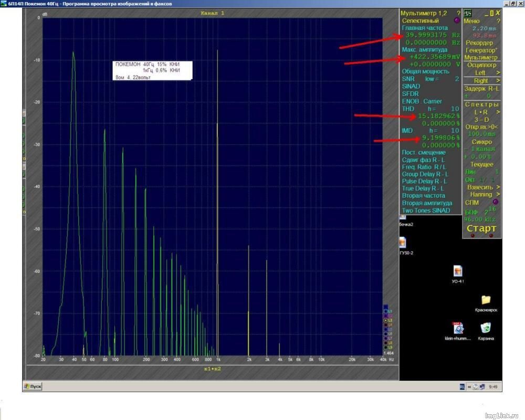Select the SNR measurement row
Viewport: 525px width, 420px height.
[x=430, y=79]
